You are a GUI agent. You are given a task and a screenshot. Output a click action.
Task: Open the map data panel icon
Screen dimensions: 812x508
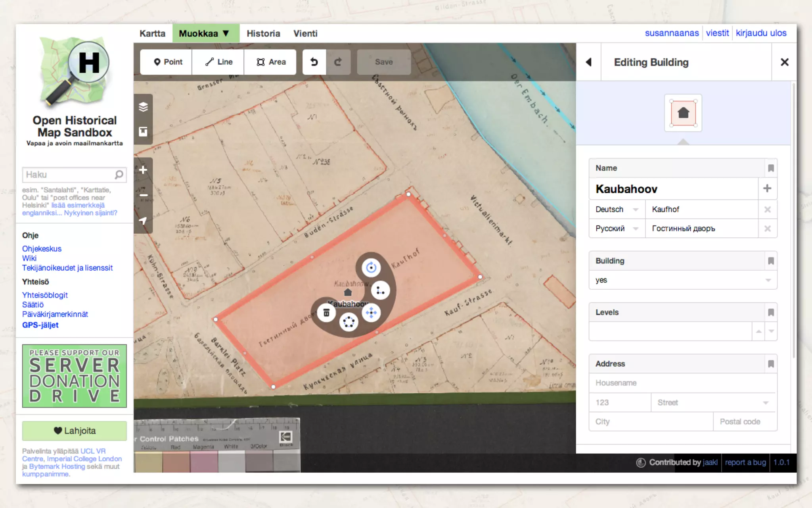[143, 131]
